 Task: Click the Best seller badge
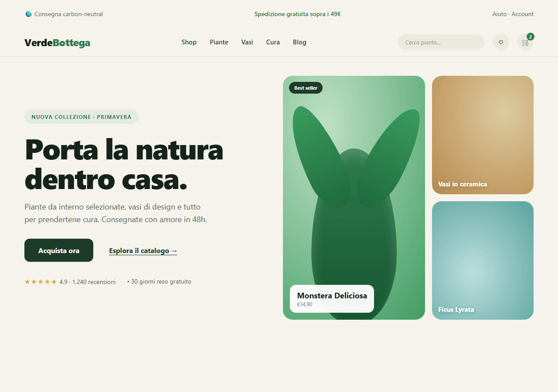(306, 88)
